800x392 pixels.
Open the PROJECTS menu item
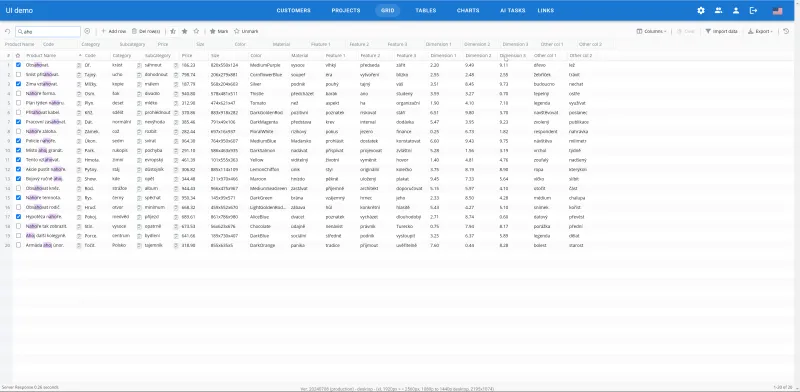coord(346,10)
